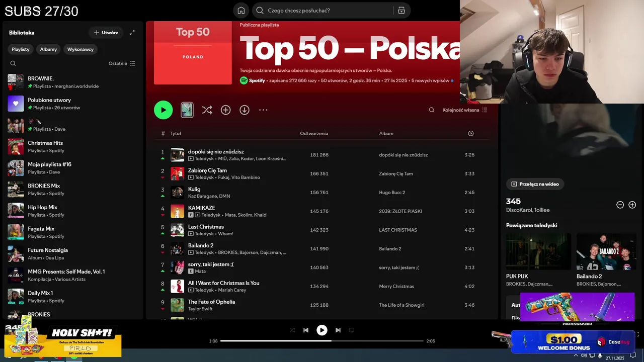The width and height of the screenshot is (644, 362).
Task: Search in library using magnifier icon
Action: (x=13, y=63)
